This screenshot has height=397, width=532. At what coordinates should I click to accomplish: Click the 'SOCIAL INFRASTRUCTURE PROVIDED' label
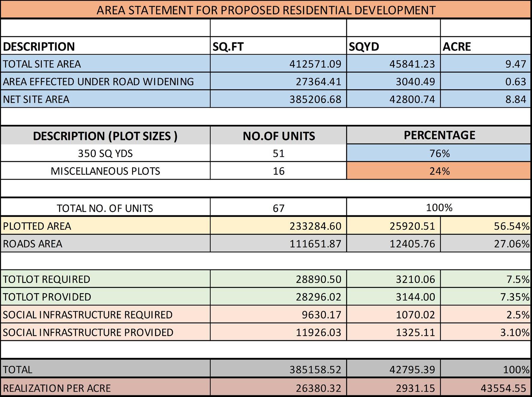[88, 332]
